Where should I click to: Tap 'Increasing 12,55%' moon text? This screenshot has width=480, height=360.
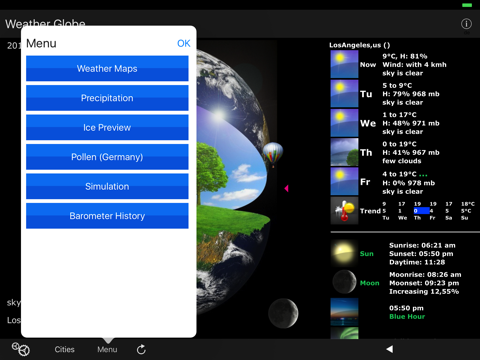424,292
